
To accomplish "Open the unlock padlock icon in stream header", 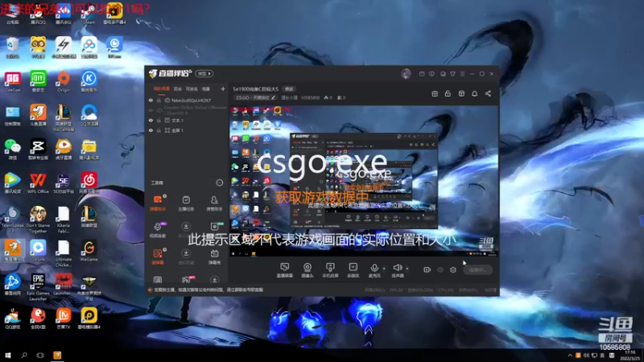I will (448, 93).
